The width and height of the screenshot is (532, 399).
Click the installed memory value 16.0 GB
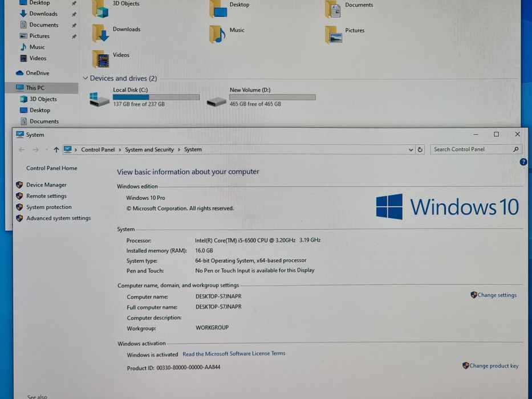tap(204, 251)
